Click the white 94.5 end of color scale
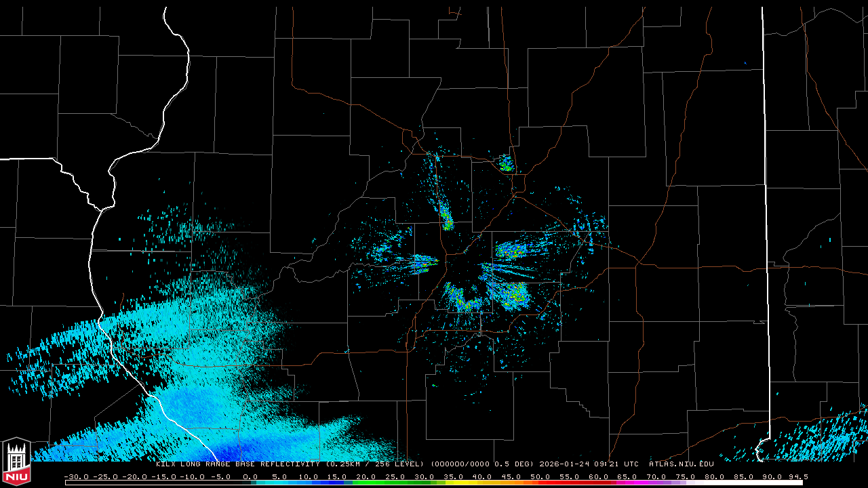868x488 pixels. coord(798,483)
